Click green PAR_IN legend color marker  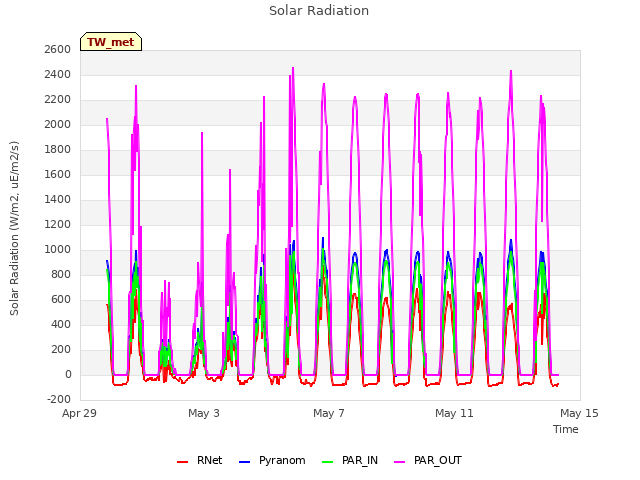[x=327, y=462]
